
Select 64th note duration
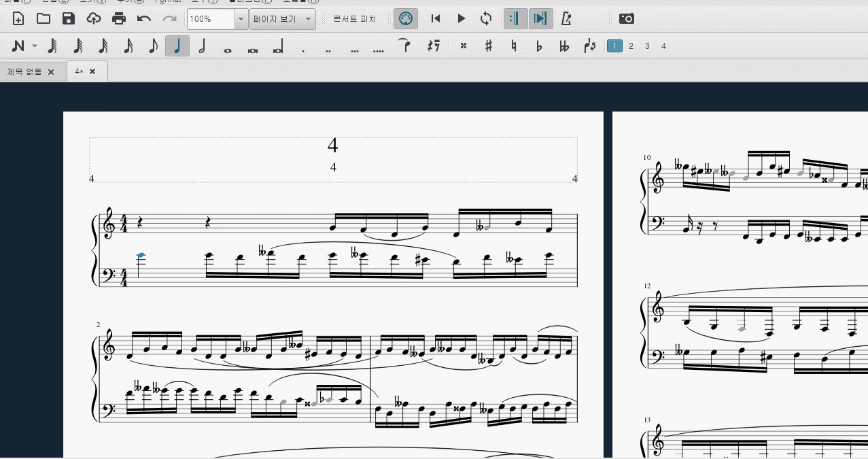(x=77, y=46)
